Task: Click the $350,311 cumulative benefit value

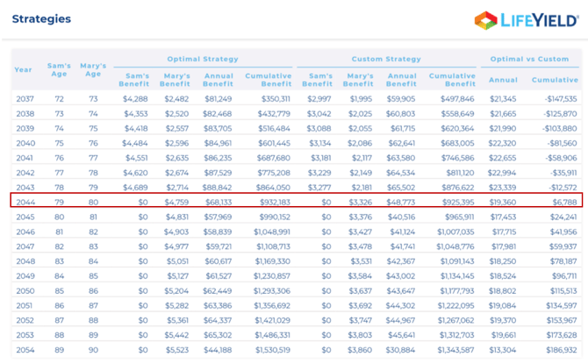Action: point(276,99)
